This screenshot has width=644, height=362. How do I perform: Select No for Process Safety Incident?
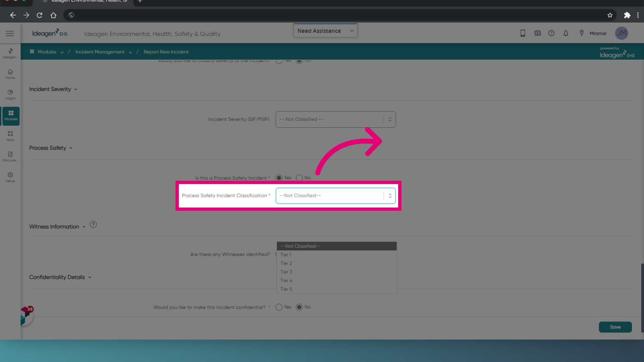pyautogui.click(x=299, y=178)
